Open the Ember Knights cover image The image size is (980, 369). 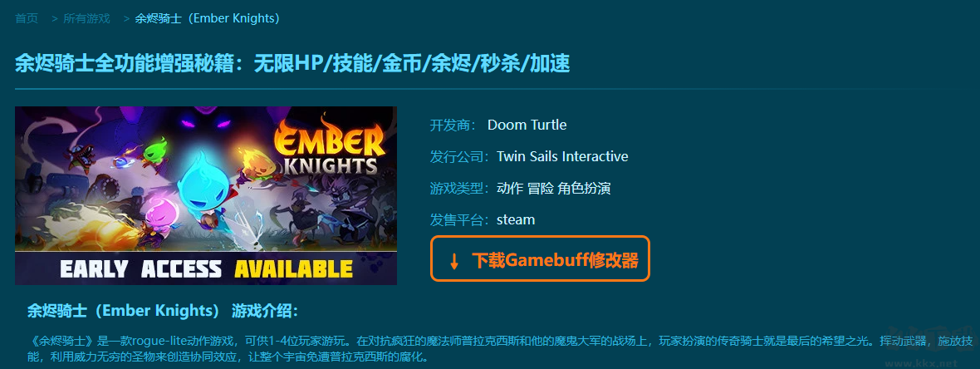point(206,195)
